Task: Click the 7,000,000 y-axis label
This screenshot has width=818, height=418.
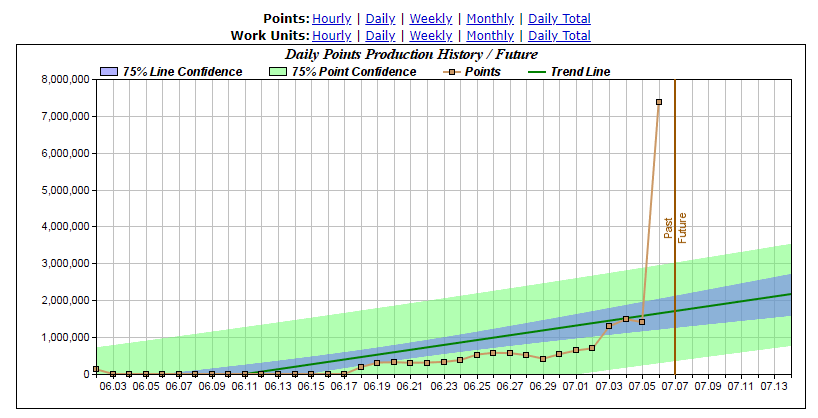Action: click(65, 116)
